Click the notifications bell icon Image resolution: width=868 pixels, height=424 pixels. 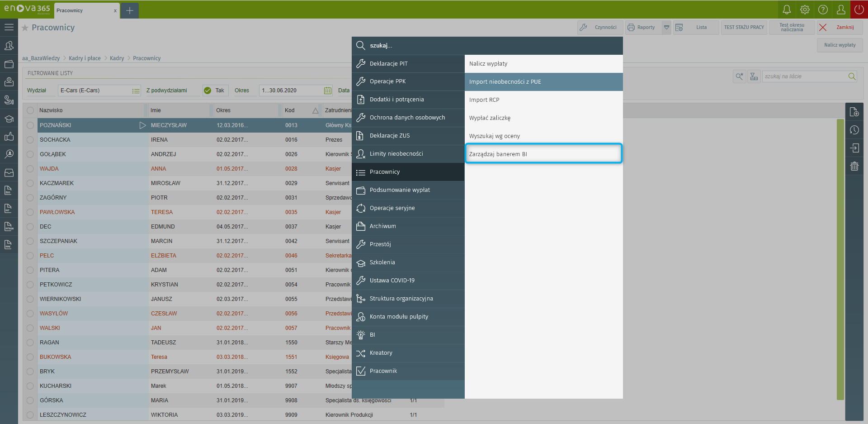point(787,10)
